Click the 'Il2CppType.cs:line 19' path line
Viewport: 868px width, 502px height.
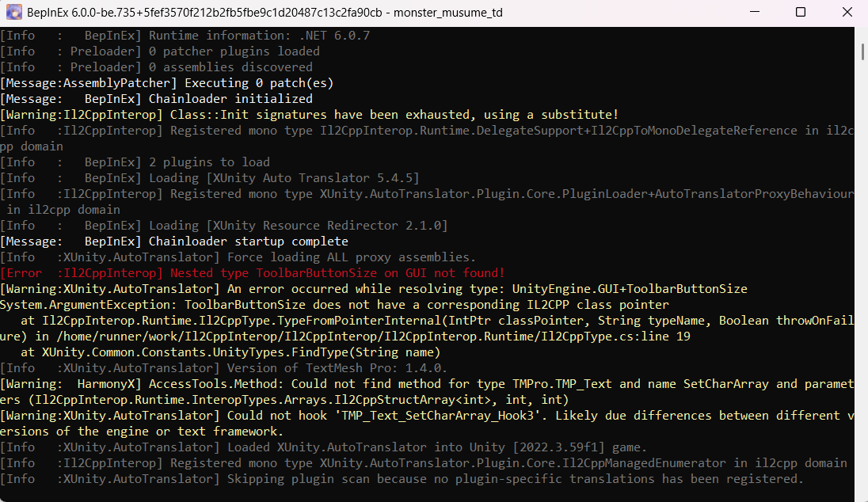click(345, 337)
